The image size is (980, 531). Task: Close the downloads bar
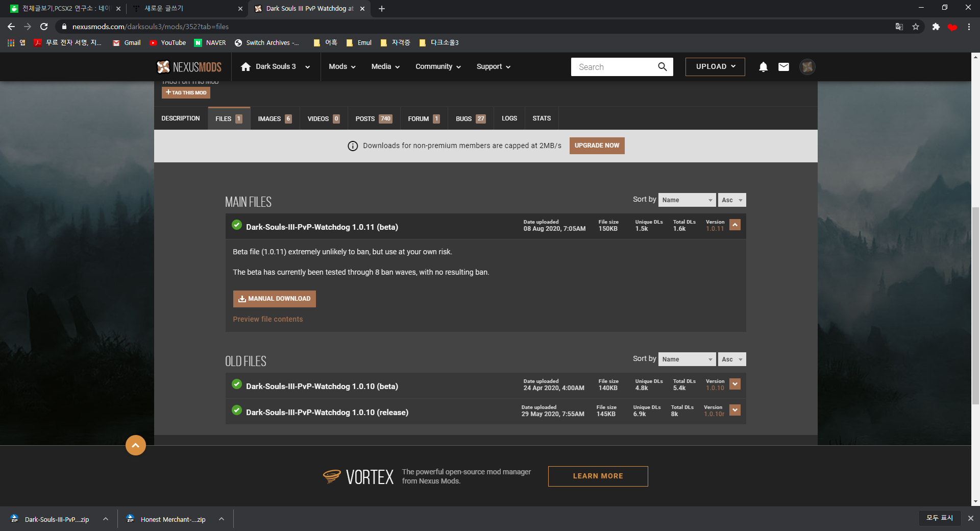970,518
